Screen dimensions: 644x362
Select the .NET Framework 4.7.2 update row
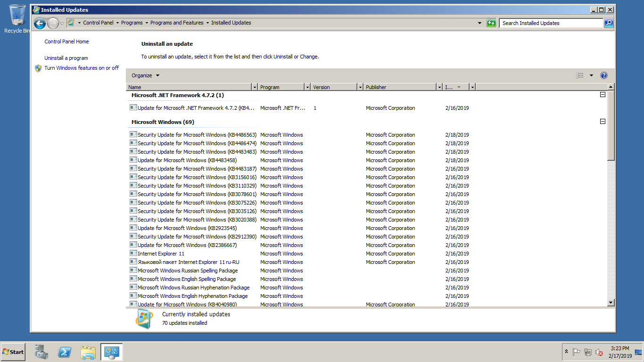pos(299,108)
